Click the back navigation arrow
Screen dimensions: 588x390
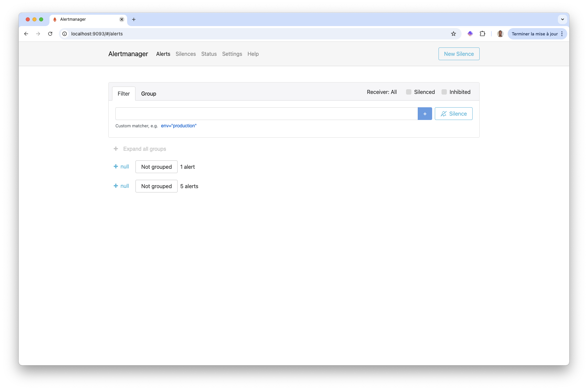(26, 34)
